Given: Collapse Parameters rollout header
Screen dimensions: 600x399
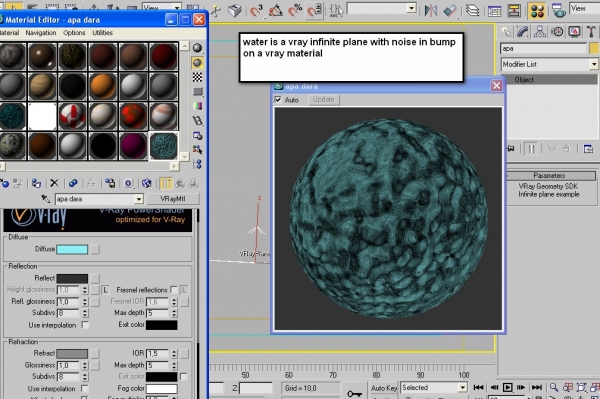Looking at the screenshot, I should 551,176.
